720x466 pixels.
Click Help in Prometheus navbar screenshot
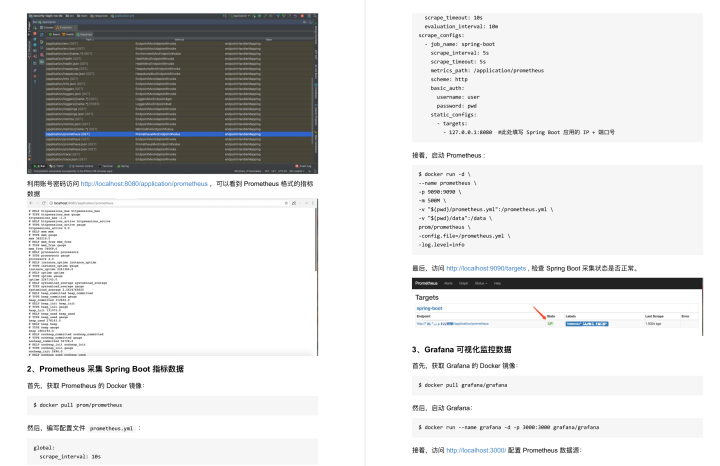(497, 283)
